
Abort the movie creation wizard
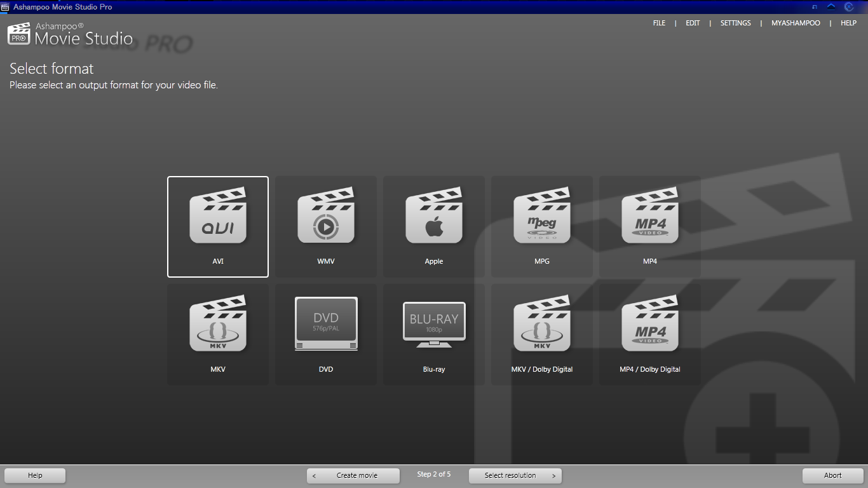point(832,475)
